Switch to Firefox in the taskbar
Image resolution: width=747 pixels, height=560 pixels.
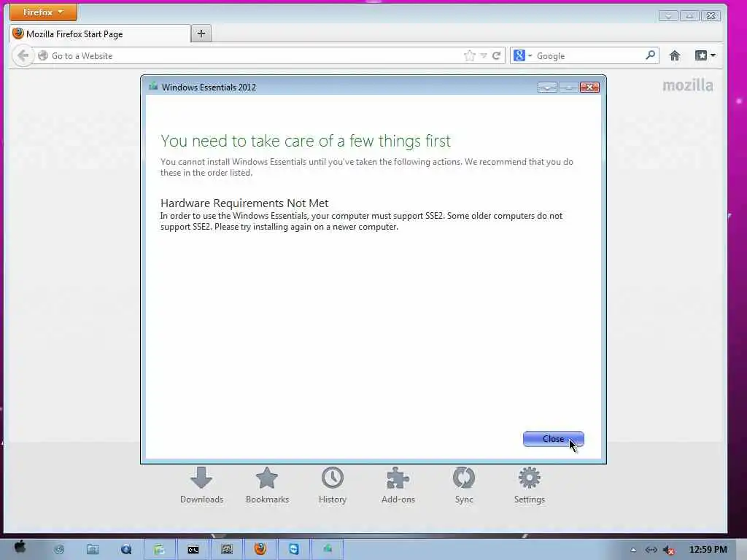tap(260, 549)
